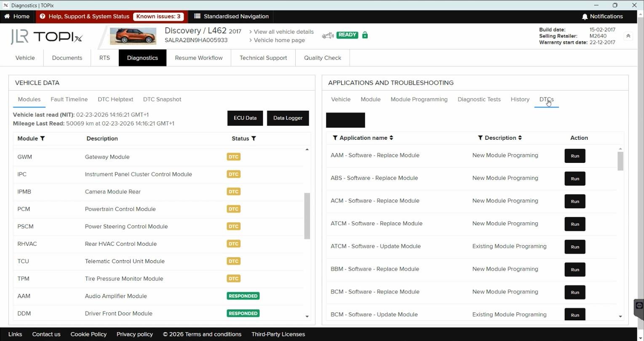Open Help, Support & System Status
The width and height of the screenshot is (644, 341).
84,16
